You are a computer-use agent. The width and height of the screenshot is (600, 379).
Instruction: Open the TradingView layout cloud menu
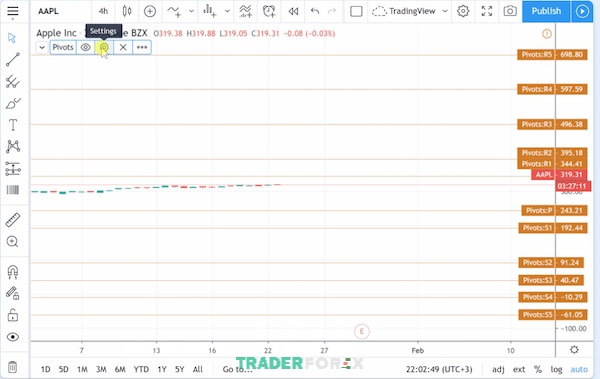(x=409, y=11)
